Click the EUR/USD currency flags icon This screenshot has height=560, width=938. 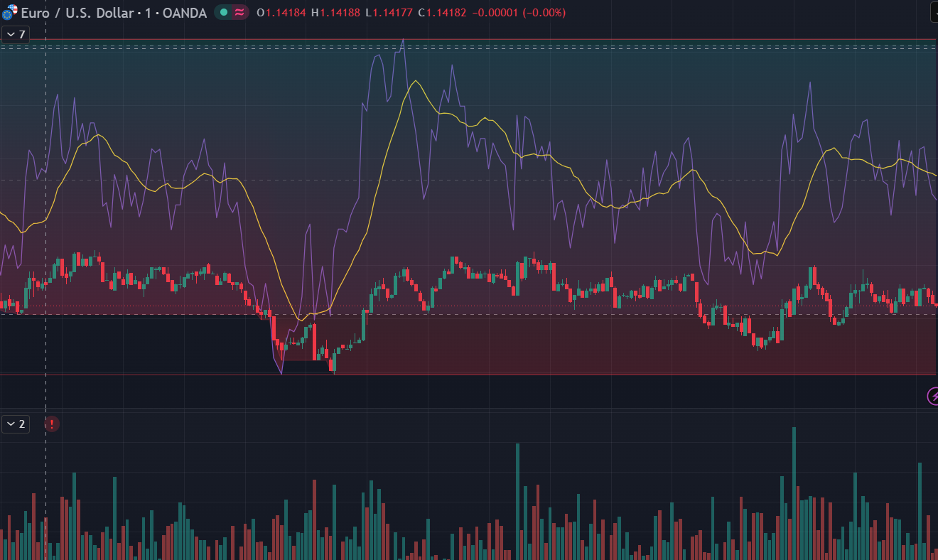point(9,12)
